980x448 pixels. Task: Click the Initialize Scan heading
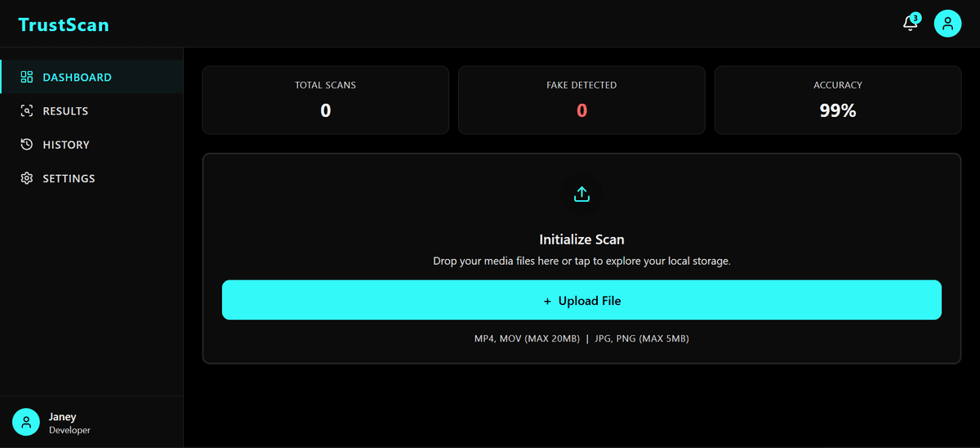[581, 240]
